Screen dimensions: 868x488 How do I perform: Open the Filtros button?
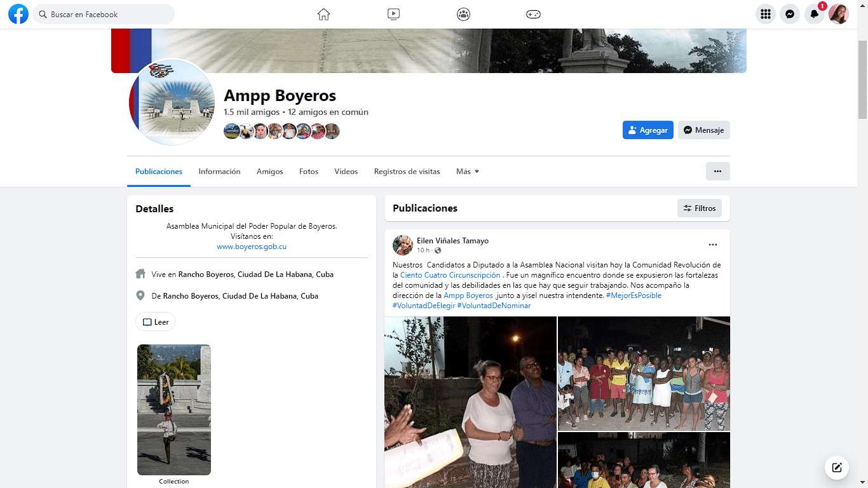[x=700, y=208]
